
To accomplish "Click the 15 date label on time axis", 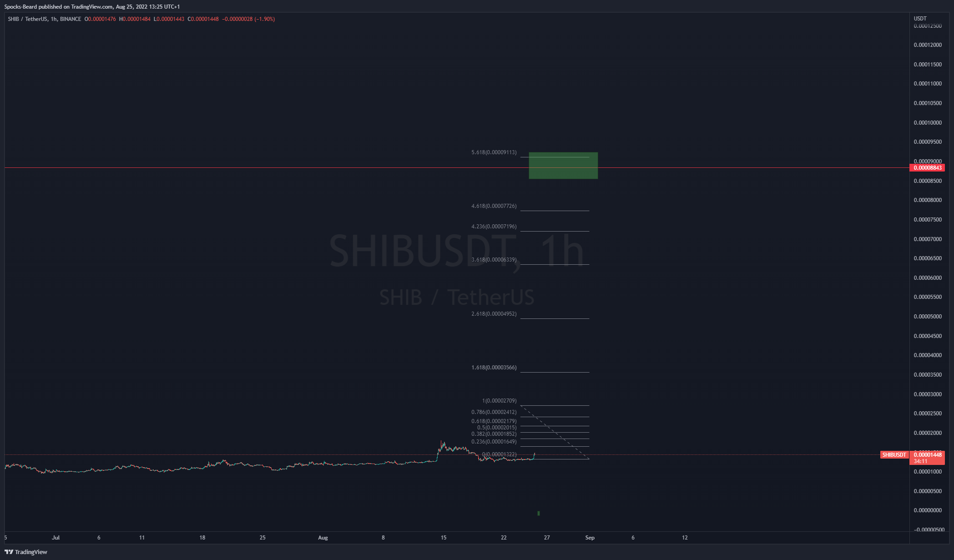I will coord(444,538).
